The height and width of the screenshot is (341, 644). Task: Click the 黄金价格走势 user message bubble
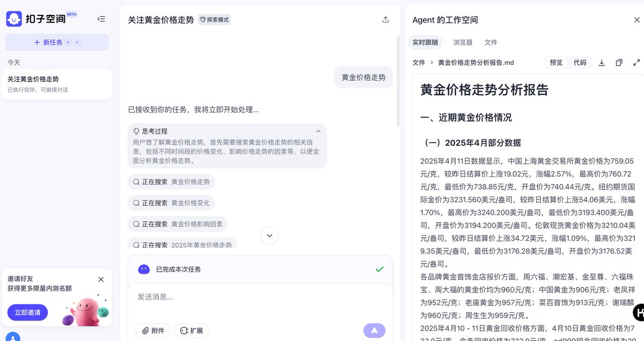pyautogui.click(x=363, y=77)
